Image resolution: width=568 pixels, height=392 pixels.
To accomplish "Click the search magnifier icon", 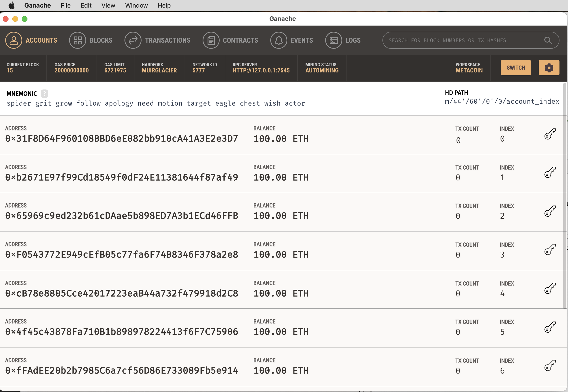I will point(548,40).
